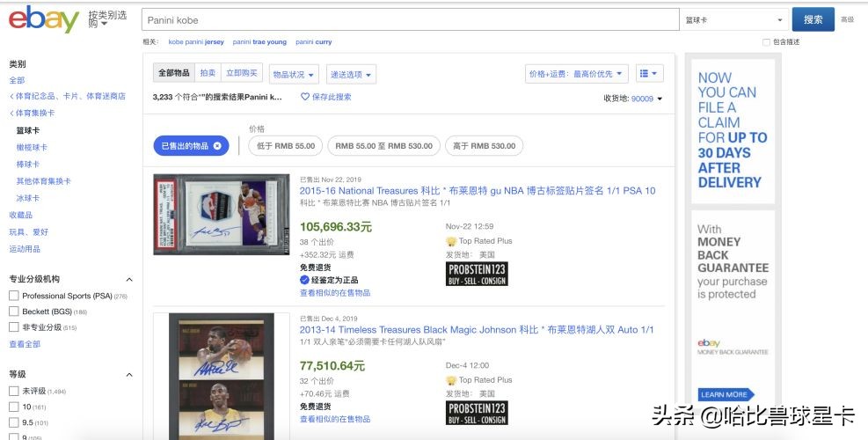
Task: Check the Professional Sports (PSA) checkbox
Action: click(x=13, y=296)
